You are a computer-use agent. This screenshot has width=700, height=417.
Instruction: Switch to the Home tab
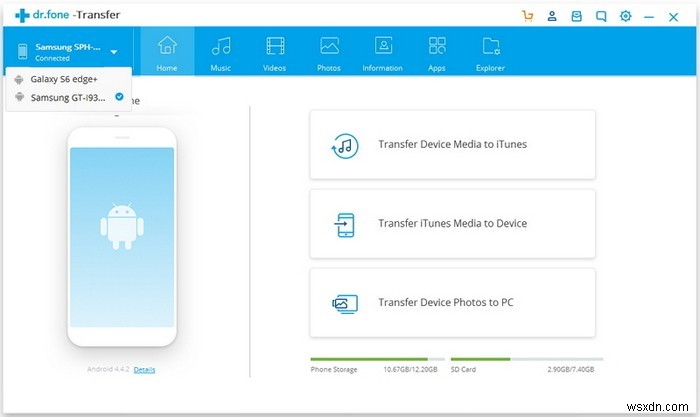(167, 52)
